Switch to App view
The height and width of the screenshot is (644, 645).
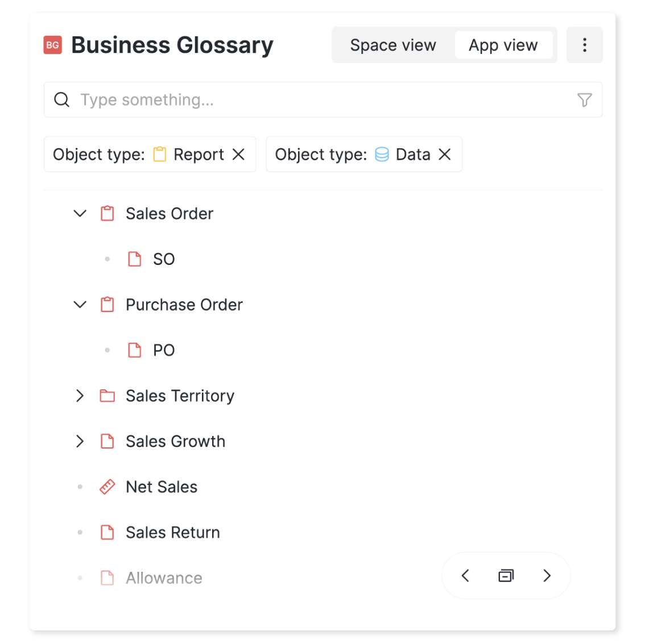503,45
